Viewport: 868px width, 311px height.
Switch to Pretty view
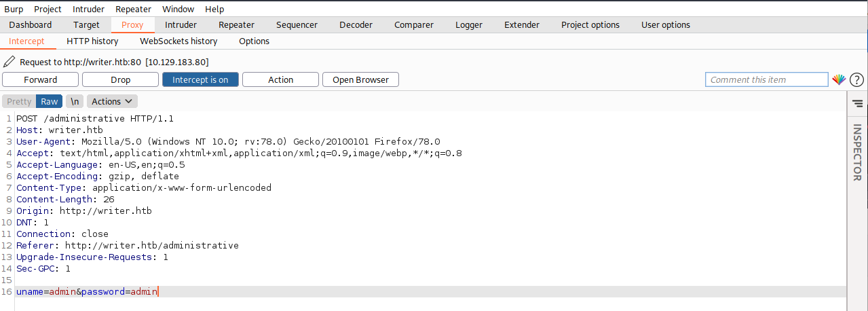pos(19,101)
